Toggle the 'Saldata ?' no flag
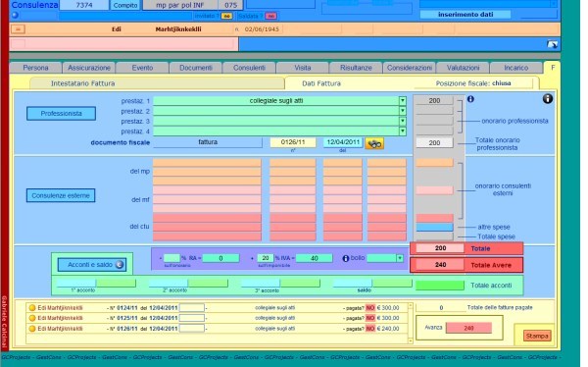This screenshot has height=367, width=588. pos(270,16)
